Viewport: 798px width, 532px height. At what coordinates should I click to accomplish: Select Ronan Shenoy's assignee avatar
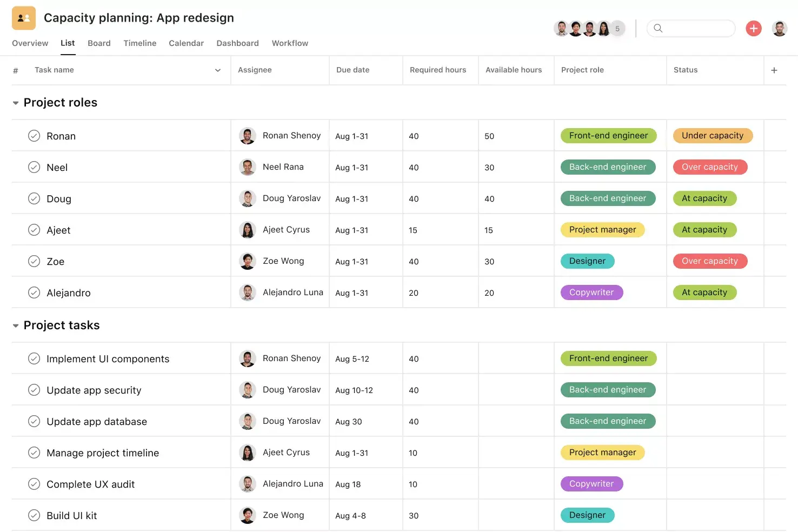[x=248, y=135]
